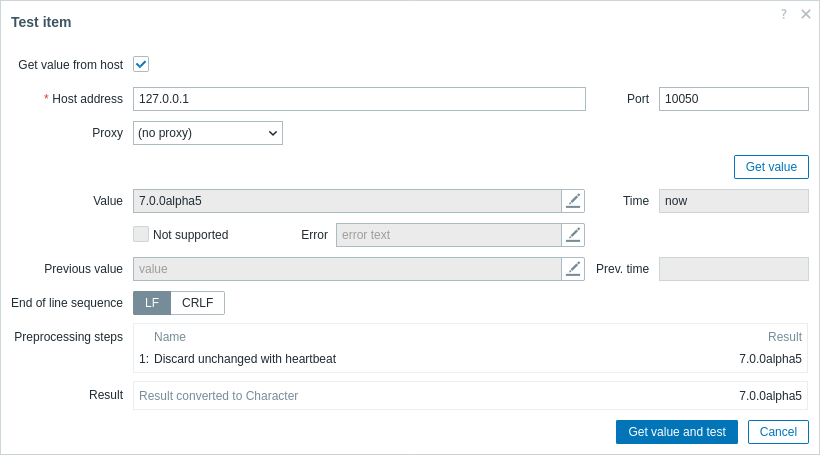Click Get value and test button
Image resolution: width=820 pixels, height=455 pixels.
(677, 432)
